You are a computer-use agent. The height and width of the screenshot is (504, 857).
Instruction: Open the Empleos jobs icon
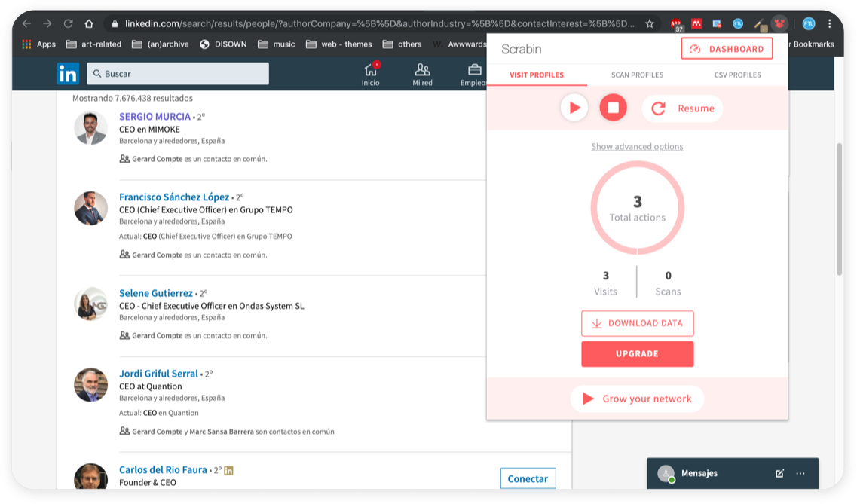pyautogui.click(x=473, y=75)
